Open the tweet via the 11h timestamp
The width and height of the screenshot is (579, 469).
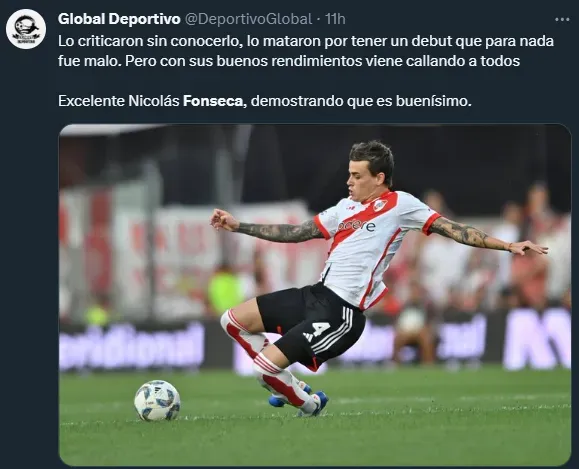click(x=335, y=19)
